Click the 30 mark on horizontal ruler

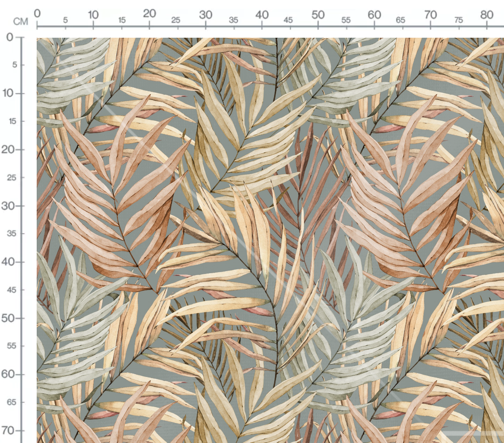(x=206, y=15)
